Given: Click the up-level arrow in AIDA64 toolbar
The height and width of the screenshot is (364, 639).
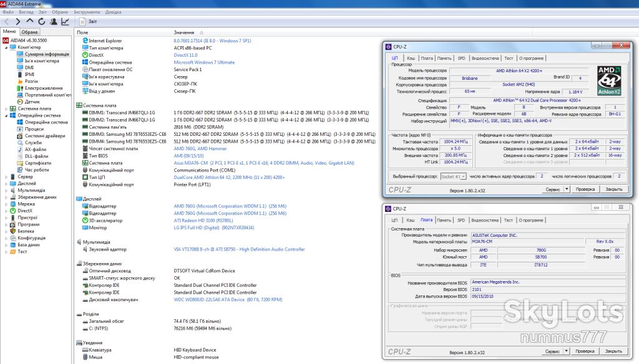Looking at the screenshot, I should [30, 21].
